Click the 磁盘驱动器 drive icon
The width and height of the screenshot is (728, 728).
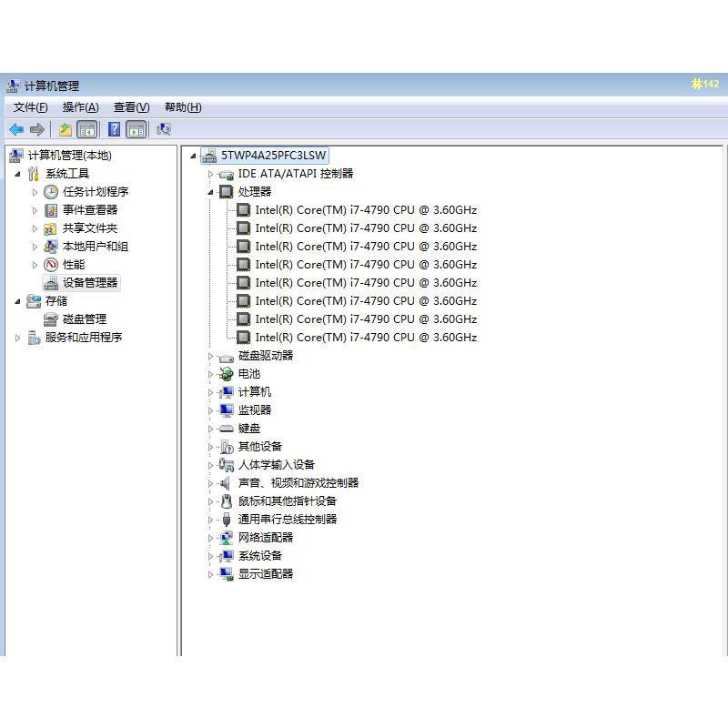click(226, 358)
